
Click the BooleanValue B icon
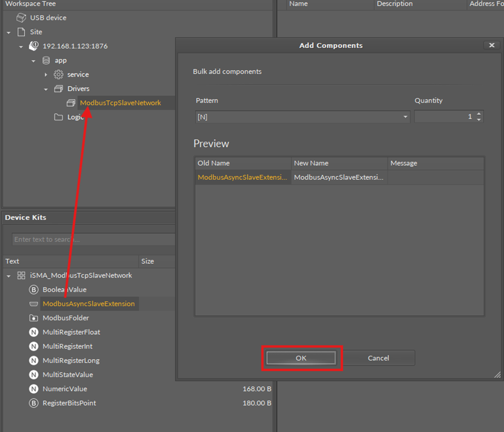[34, 290]
